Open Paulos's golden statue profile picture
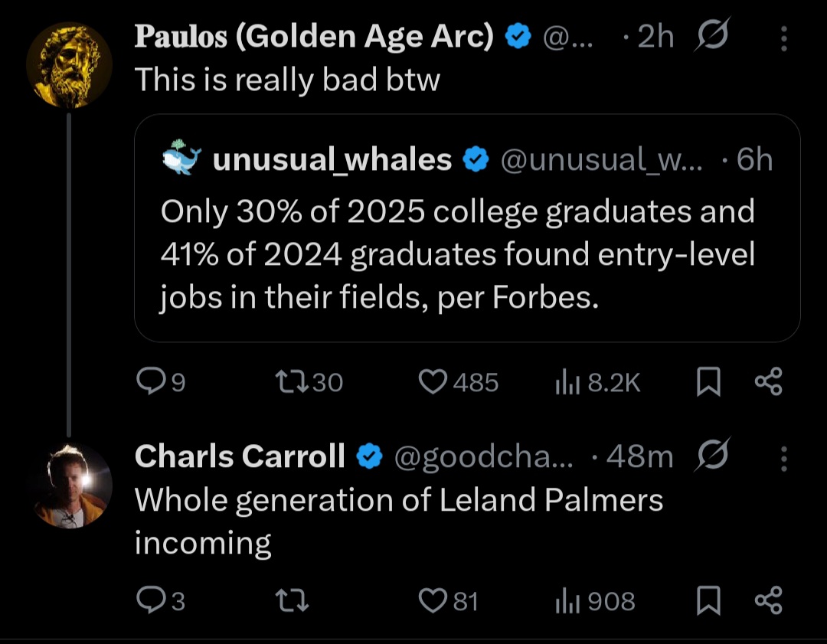This screenshot has height=644, width=827. point(69,64)
